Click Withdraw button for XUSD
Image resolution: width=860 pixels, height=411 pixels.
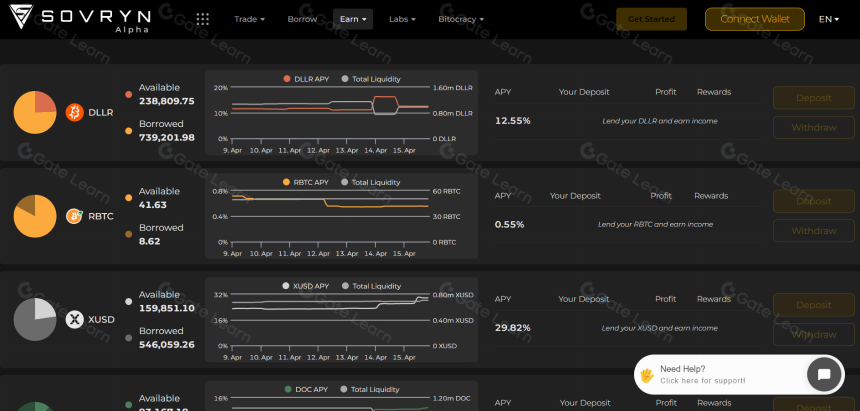pos(814,335)
